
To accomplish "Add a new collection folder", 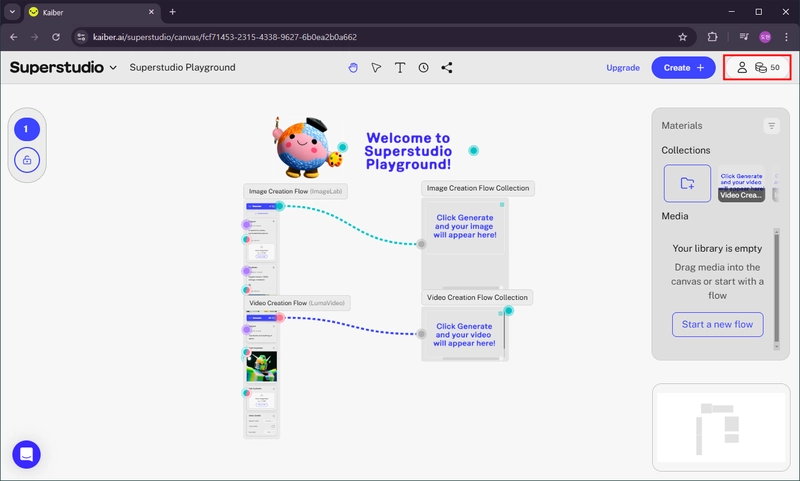I will pos(687,183).
